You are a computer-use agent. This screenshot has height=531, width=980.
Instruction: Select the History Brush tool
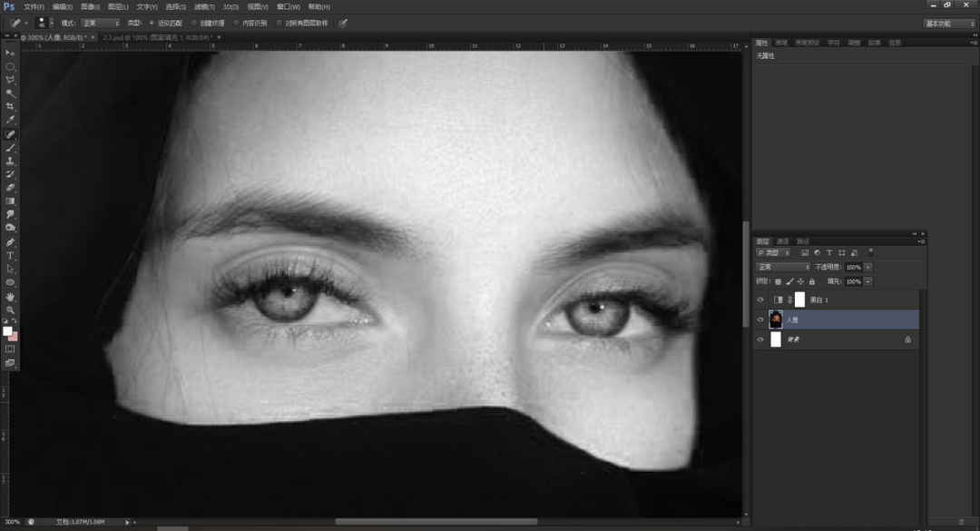click(x=10, y=174)
